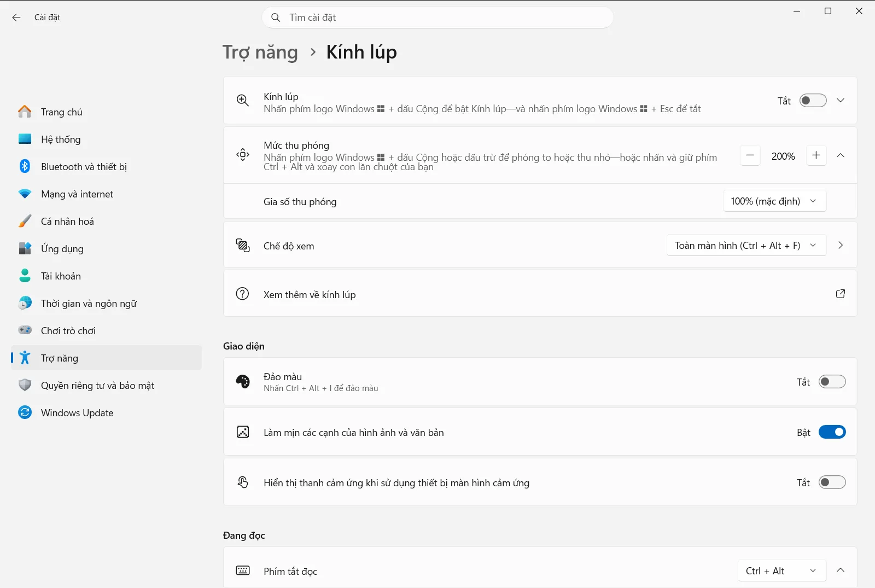Click the Hệ thống monitor icon
Image resolution: width=875 pixels, height=588 pixels.
click(x=25, y=139)
